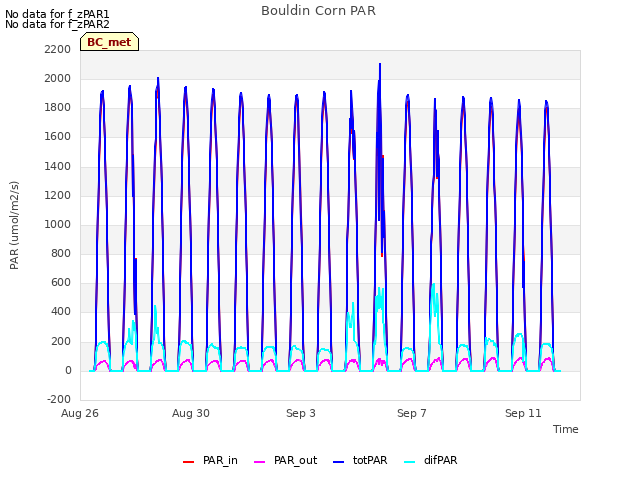Click the 600 y-axis tick label
Screen dimensions: 640x480
[61, 282]
